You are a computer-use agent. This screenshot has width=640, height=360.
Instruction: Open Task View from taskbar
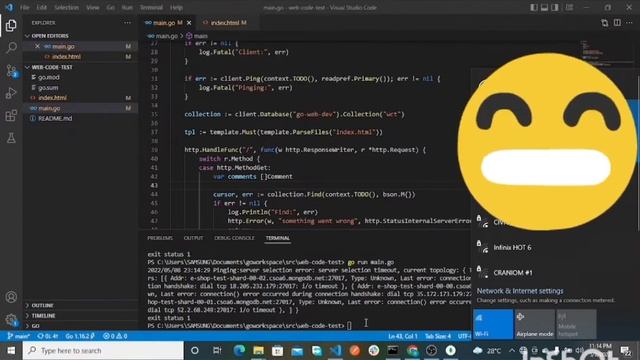coord(217,350)
